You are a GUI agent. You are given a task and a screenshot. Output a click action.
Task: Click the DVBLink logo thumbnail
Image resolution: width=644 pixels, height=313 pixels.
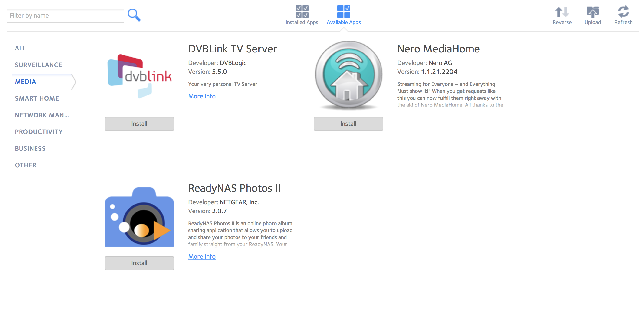139,76
